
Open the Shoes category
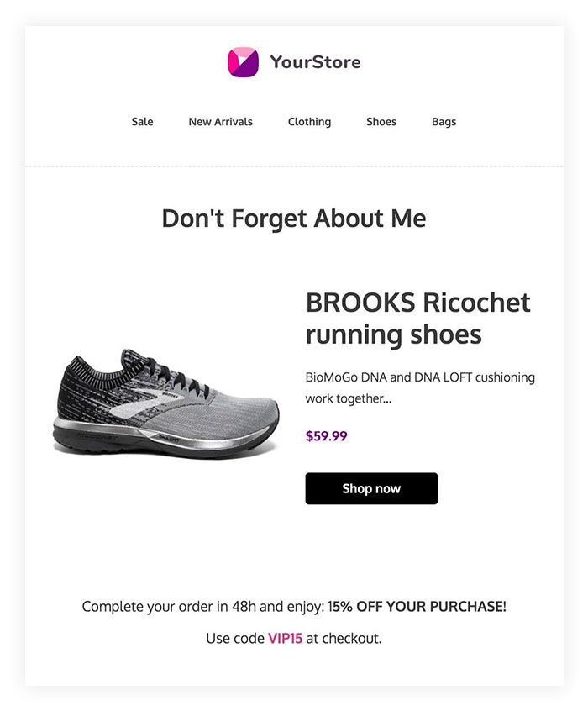click(381, 122)
